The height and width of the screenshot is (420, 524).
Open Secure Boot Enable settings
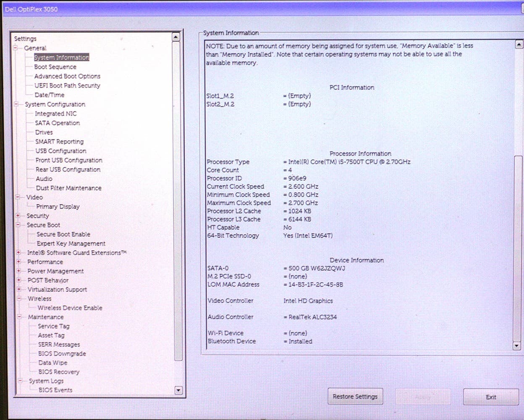pos(63,234)
